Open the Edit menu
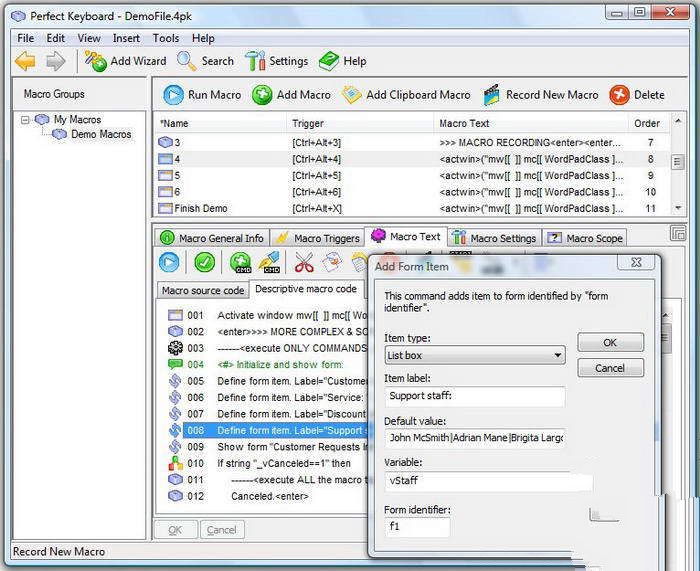This screenshot has height=571, width=700. (x=56, y=38)
